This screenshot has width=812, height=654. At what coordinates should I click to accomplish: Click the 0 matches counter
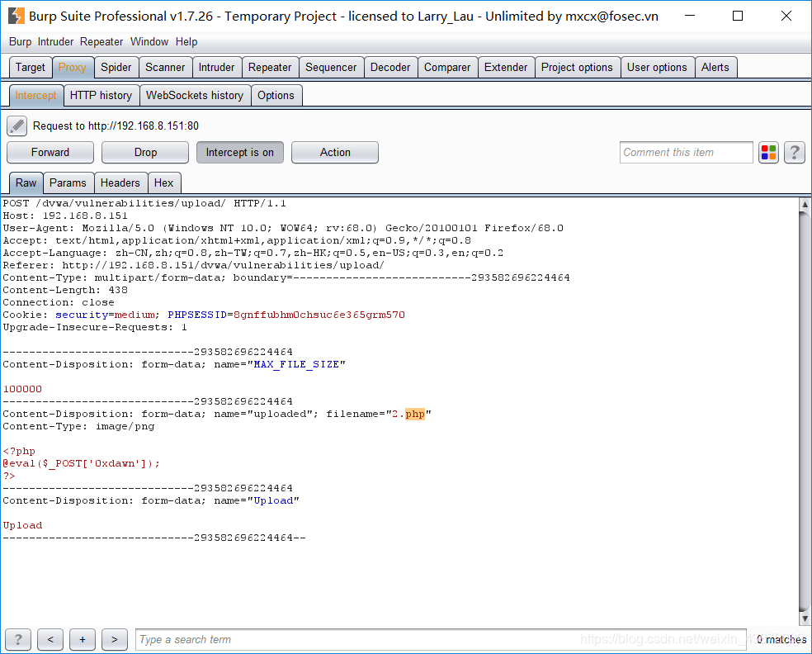[781, 639]
